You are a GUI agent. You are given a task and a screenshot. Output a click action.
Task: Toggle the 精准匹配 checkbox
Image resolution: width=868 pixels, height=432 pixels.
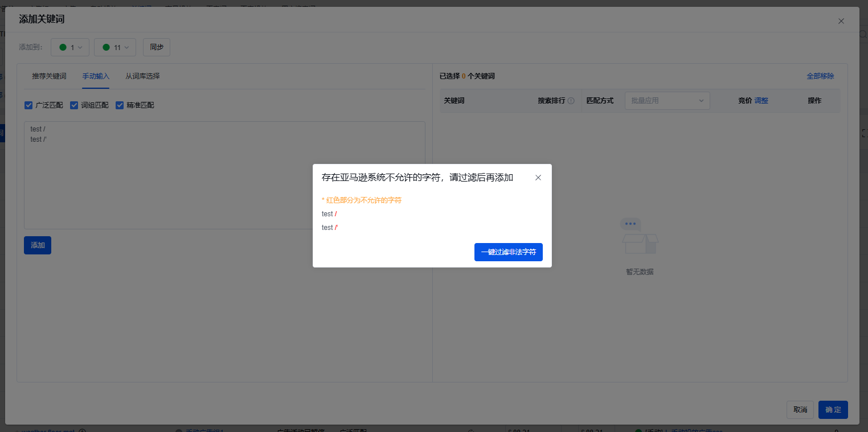coord(120,105)
